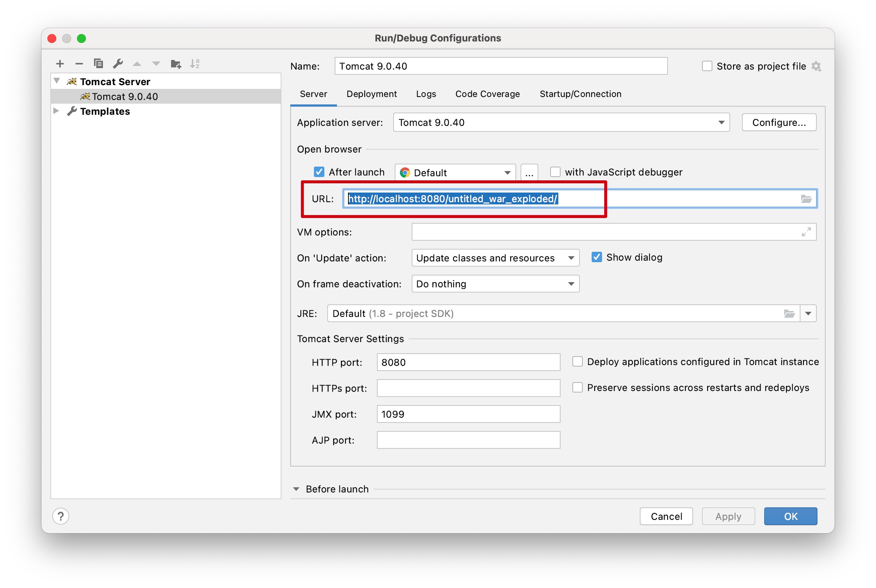This screenshot has height=588, width=876.
Task: Click the JMX port field
Action: [468, 414]
